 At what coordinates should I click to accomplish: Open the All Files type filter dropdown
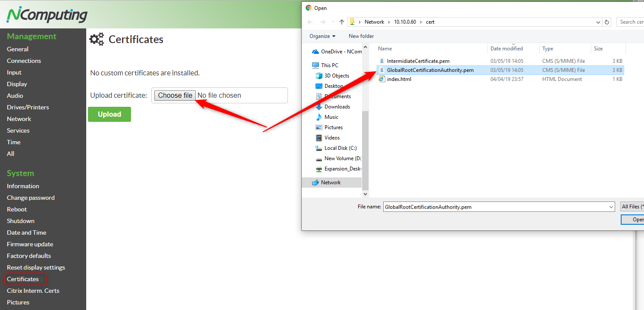point(632,207)
